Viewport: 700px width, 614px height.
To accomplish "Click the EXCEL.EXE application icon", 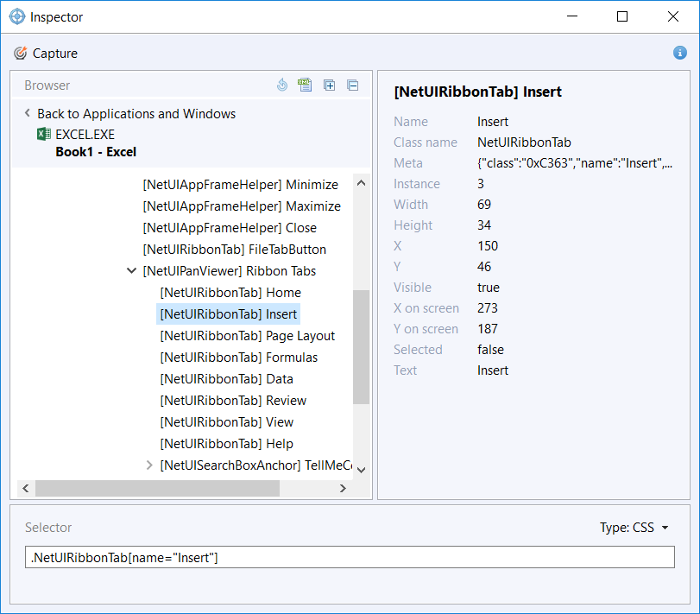I will (44, 134).
